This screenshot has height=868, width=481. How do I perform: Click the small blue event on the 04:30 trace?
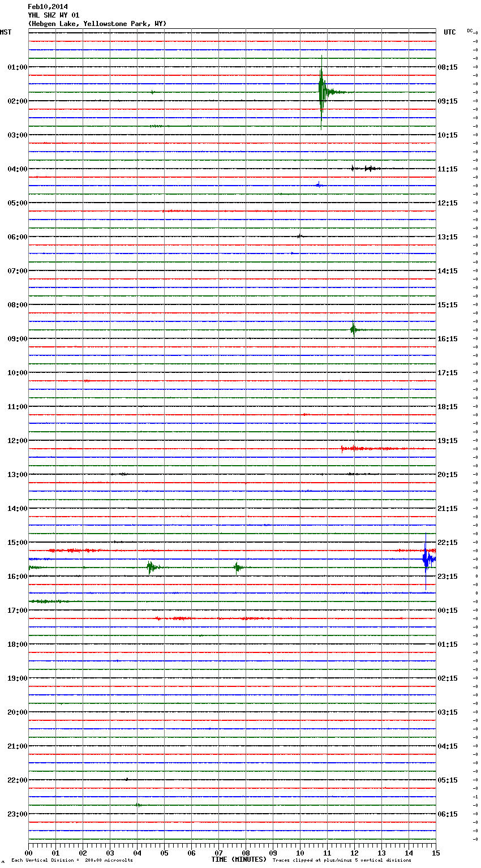pos(319,185)
